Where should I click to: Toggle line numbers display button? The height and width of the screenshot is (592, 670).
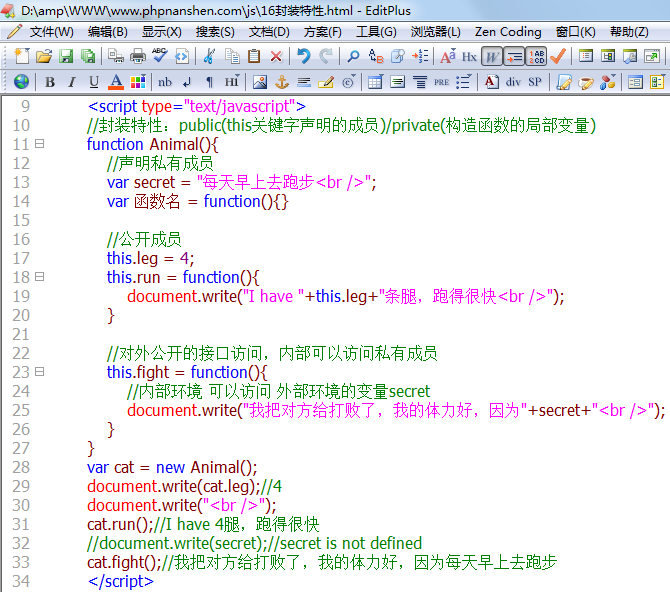click(536, 56)
